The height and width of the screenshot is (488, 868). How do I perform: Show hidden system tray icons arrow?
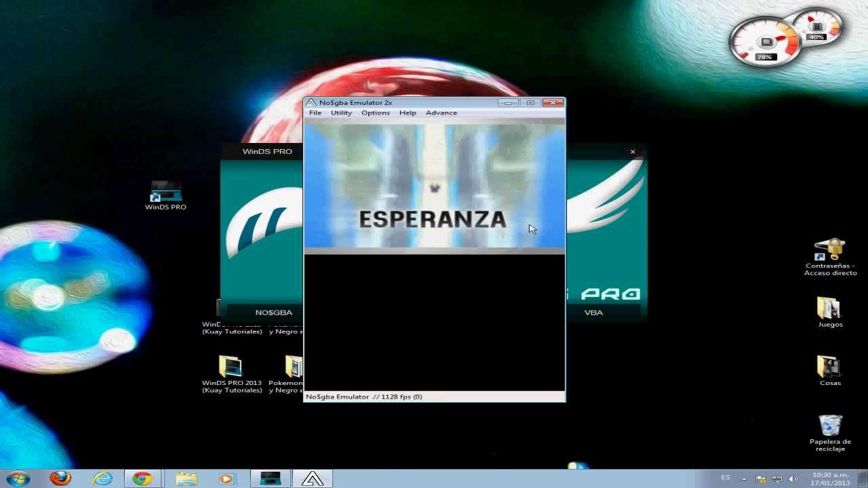click(x=744, y=479)
